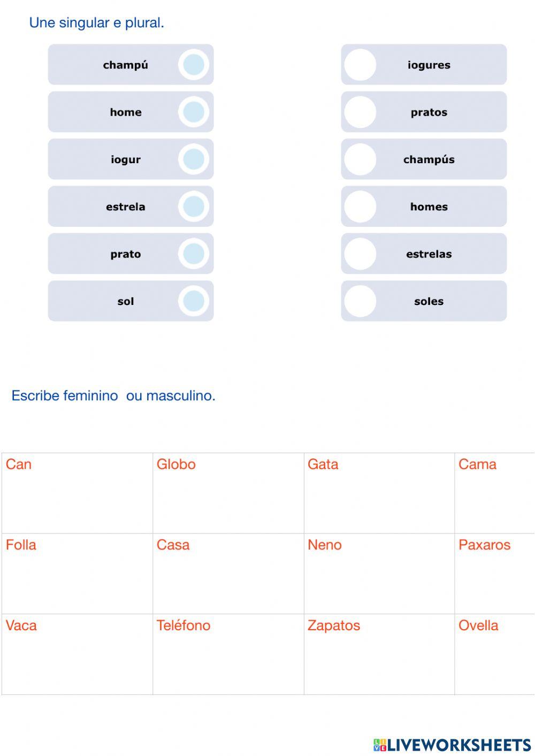This screenshot has height=756, width=535.
Task: Select the connector dot on the estrela card
Action: [x=193, y=207]
